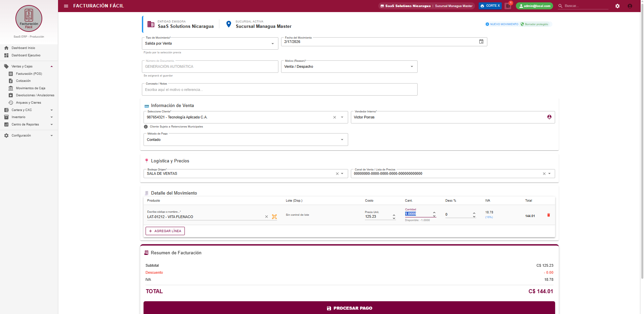Click the orange scan icon beside product field
Viewport: 644px width, 314px height.
tap(274, 217)
